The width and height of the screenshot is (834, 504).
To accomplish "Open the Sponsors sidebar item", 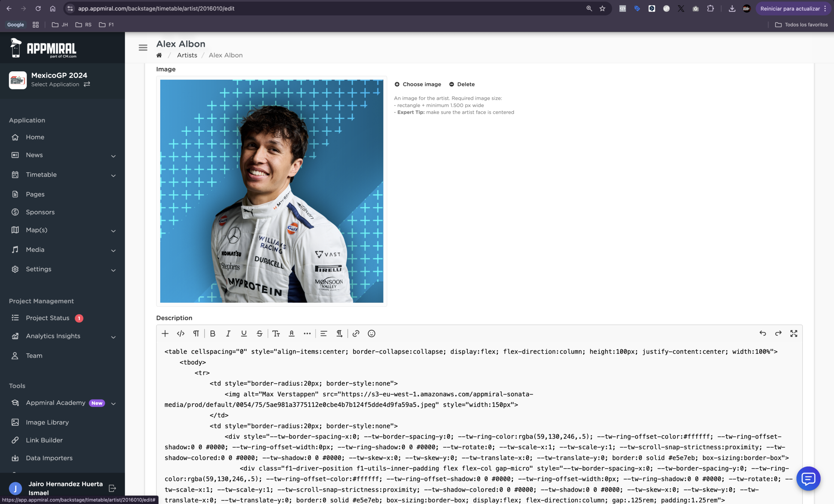I will (40, 212).
